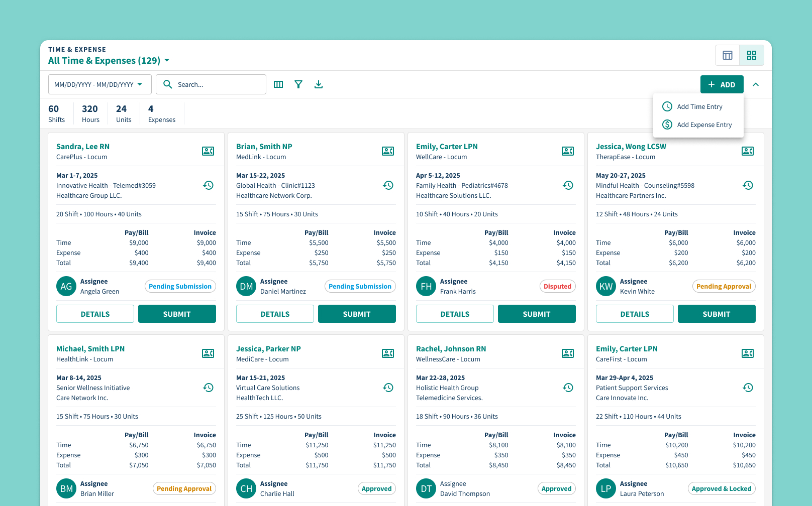Image resolution: width=812 pixels, height=506 pixels.
Task: Open DETAILS for Brian, Smith NP
Action: click(275, 314)
